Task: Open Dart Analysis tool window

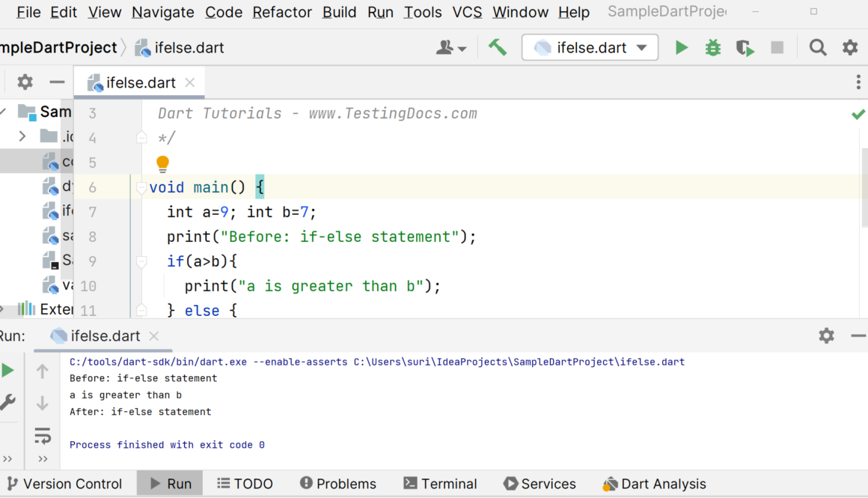Action: pyautogui.click(x=654, y=484)
